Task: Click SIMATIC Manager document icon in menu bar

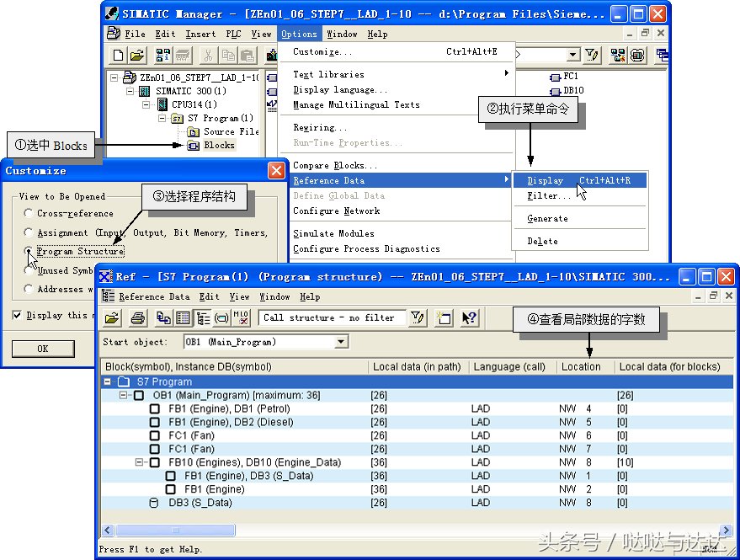Action: [114, 34]
